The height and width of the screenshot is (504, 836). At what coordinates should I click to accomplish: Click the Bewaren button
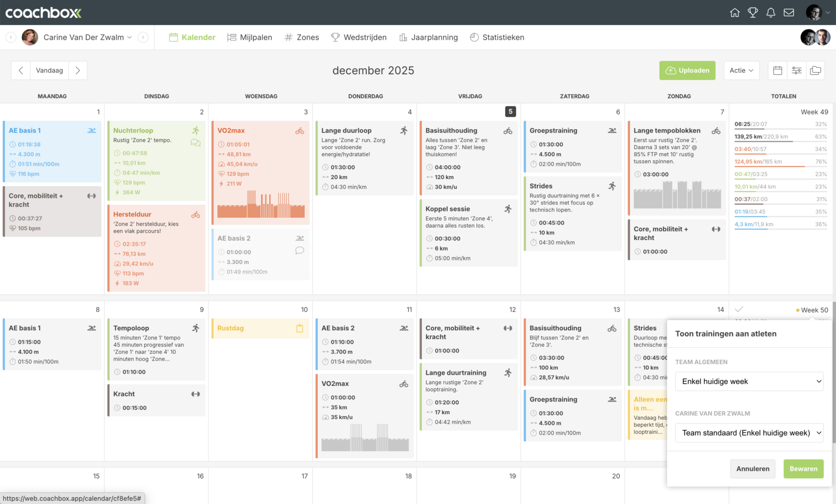[x=803, y=469]
